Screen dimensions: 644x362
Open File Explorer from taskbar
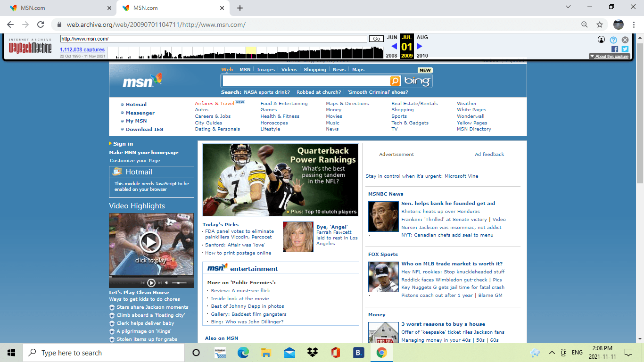(x=266, y=353)
